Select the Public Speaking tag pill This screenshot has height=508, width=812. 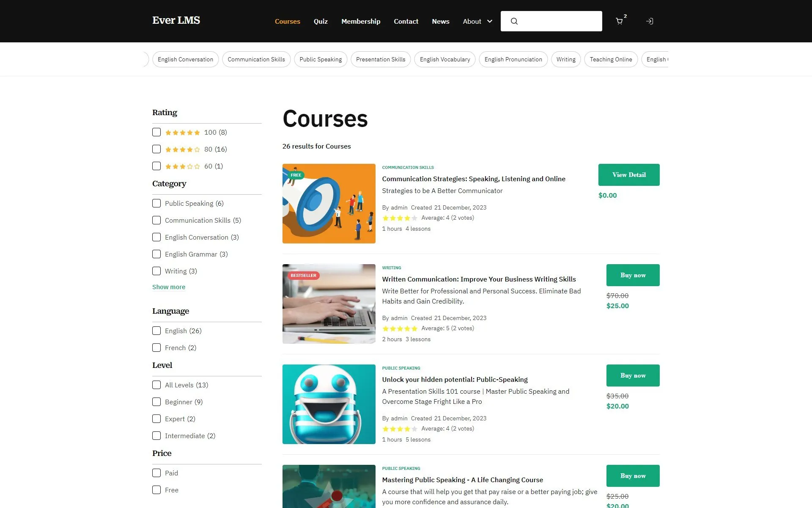pyautogui.click(x=321, y=59)
